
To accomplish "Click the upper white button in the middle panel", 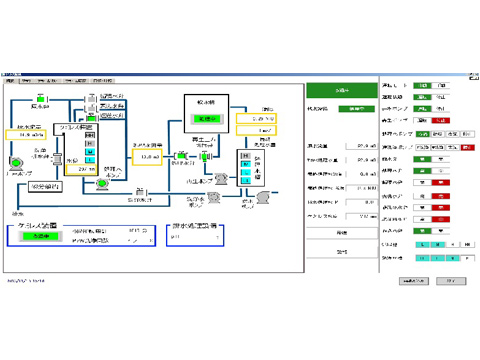I will pos(342,233).
